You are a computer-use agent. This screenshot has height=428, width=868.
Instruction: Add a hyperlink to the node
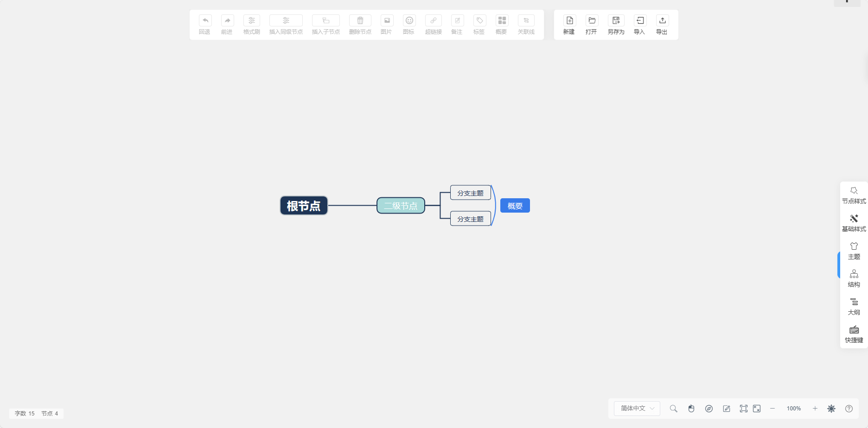[x=433, y=24]
